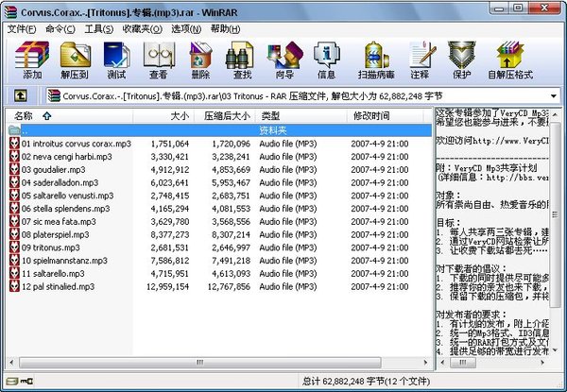
Task: Sort by Size (大小) column header
Action: [163, 116]
